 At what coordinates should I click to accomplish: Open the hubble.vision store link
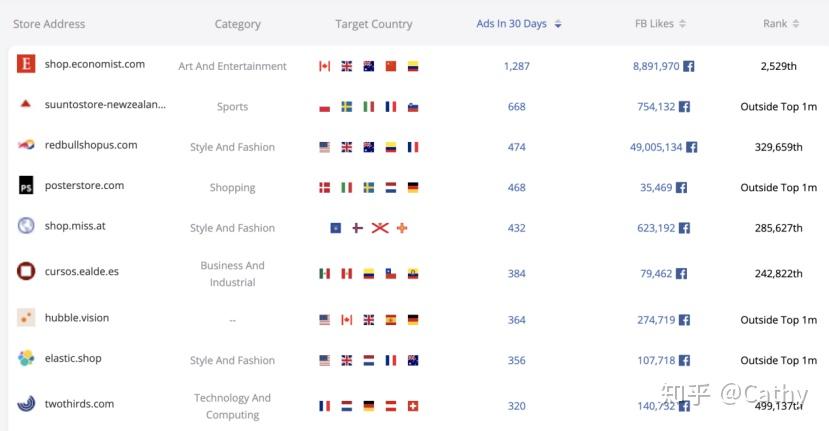point(77,318)
